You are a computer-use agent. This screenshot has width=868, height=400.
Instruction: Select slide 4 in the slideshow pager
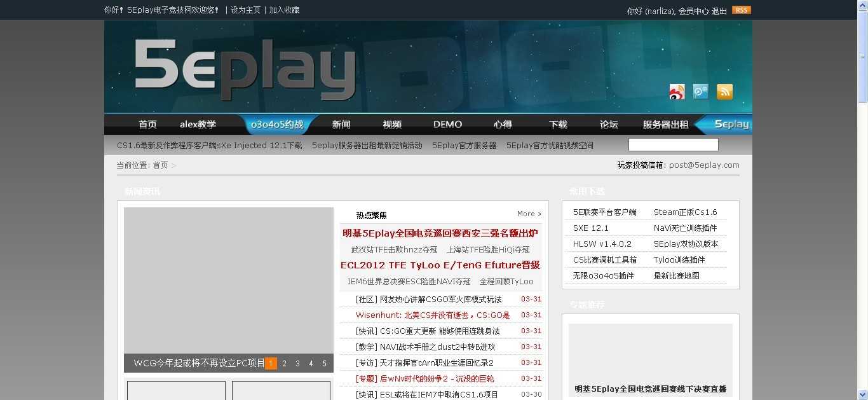[x=311, y=364]
